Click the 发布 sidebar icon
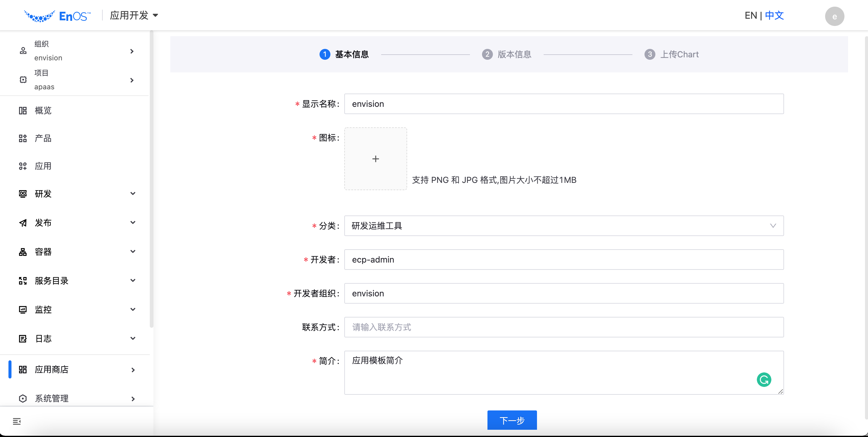The height and width of the screenshot is (437, 868). (x=23, y=223)
